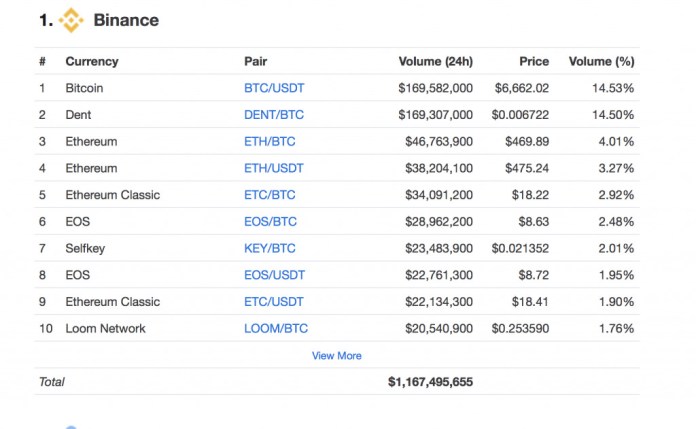The image size is (696, 429).
Task: Click the $18.22 price value
Action: click(x=530, y=195)
